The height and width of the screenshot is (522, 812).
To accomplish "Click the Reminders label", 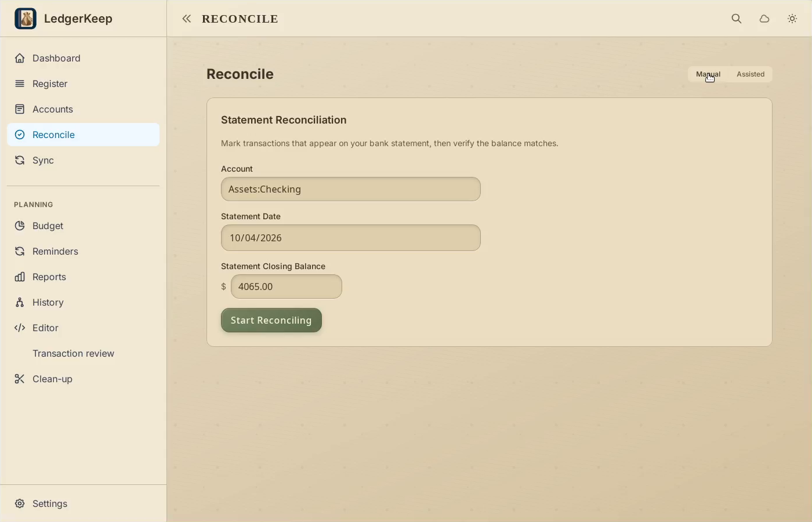I will click(55, 251).
